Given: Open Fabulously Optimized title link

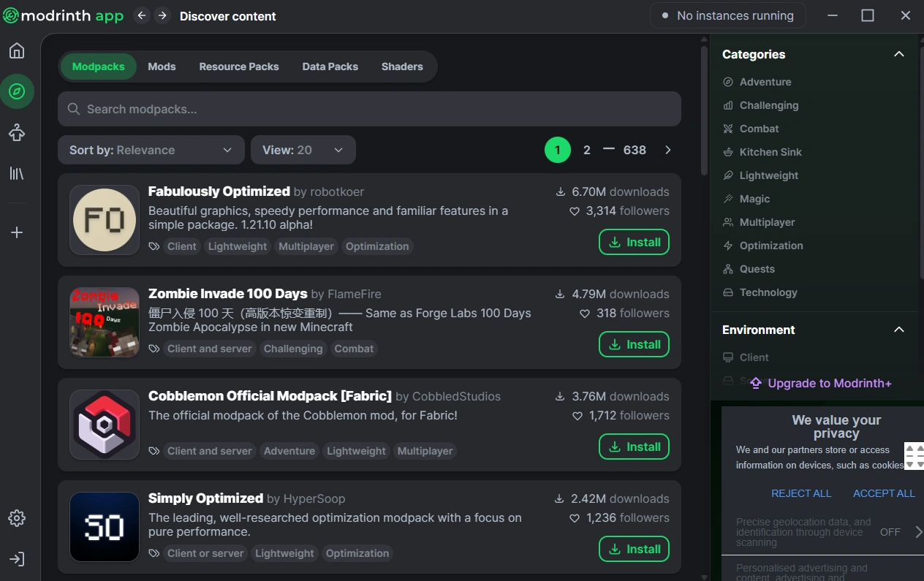Looking at the screenshot, I should click(x=219, y=191).
